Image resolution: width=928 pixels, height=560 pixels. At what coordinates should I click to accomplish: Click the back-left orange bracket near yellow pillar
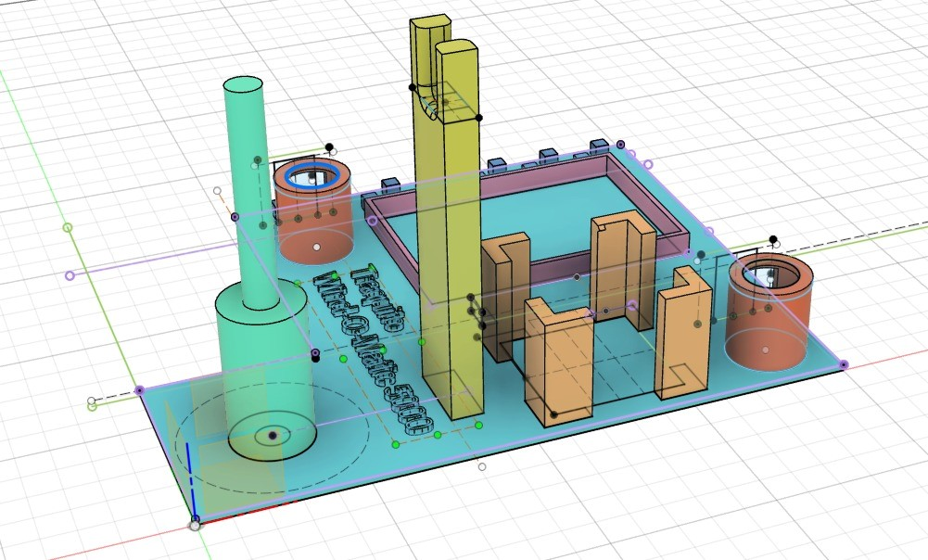coord(503,287)
